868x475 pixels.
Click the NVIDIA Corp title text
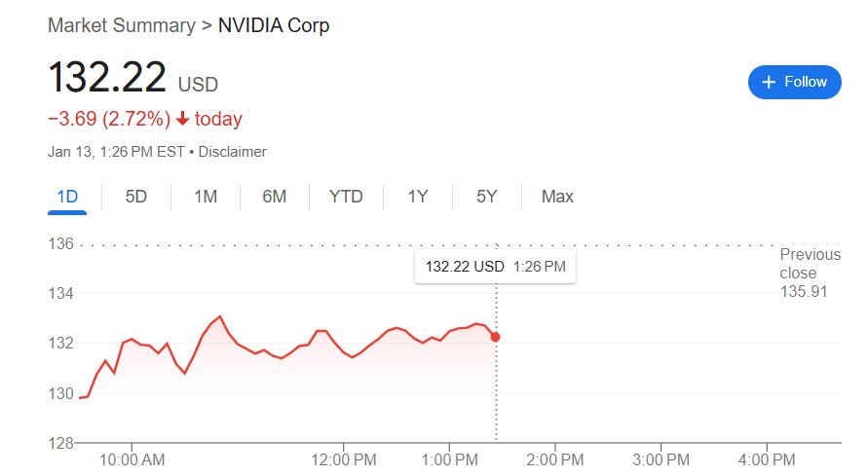[274, 25]
